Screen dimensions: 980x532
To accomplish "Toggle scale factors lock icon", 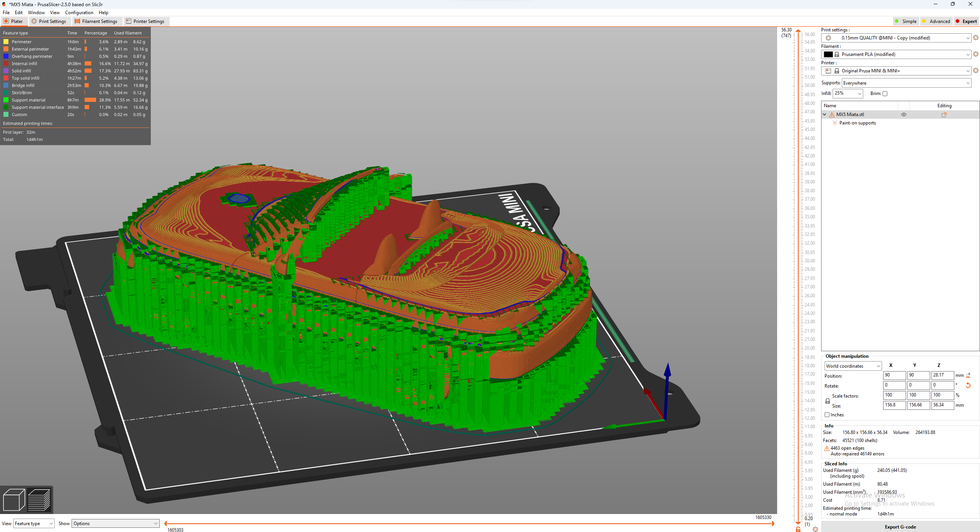I will (x=828, y=401).
